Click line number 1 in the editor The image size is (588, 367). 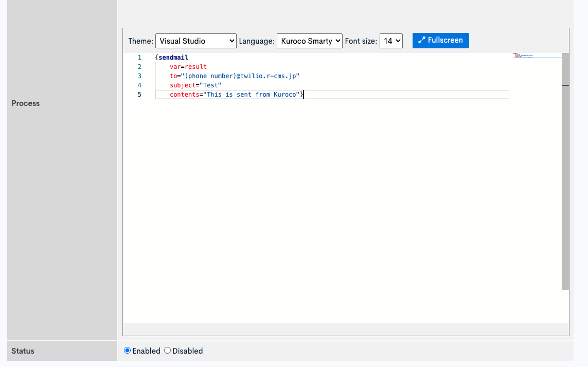pos(139,57)
